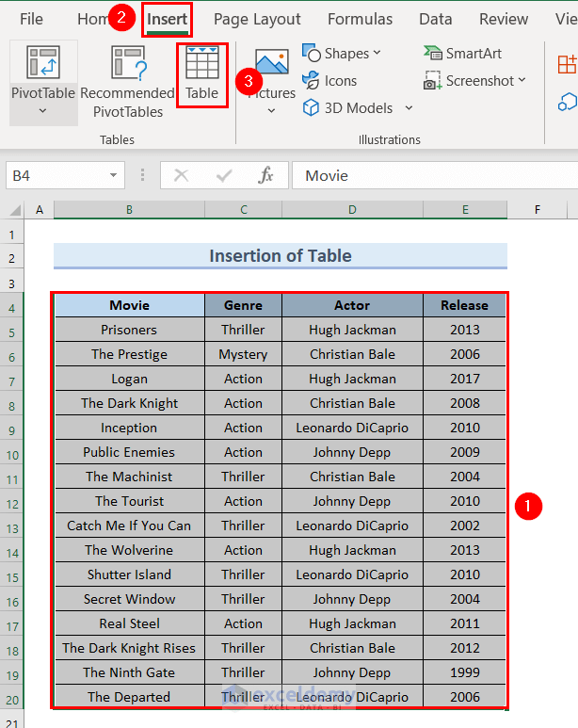The height and width of the screenshot is (728, 578).
Task: Click the Name Box showing B4
Action: coord(65,175)
